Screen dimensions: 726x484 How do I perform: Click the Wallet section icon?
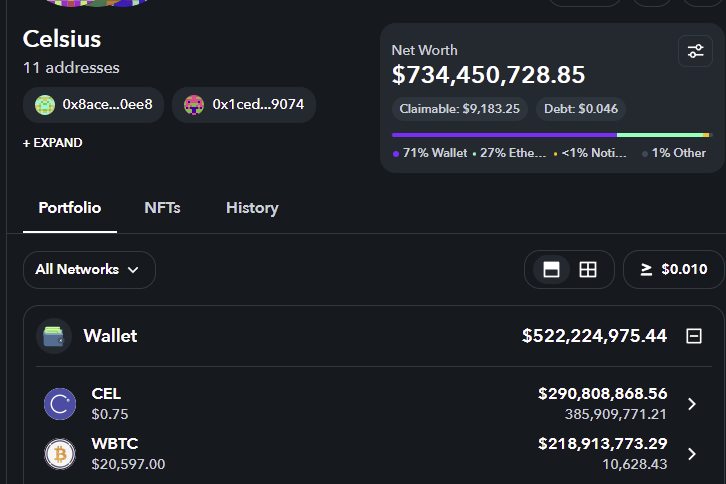pyautogui.click(x=54, y=336)
